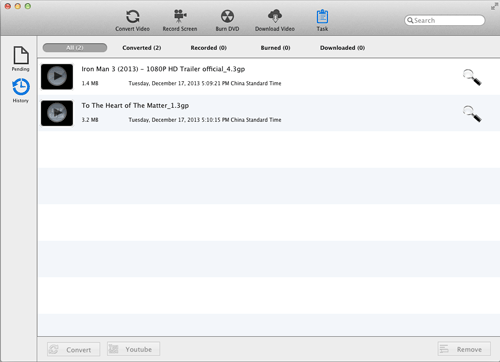
Task: Play To The Heart of The Matter thumbnail
Action: (x=57, y=113)
